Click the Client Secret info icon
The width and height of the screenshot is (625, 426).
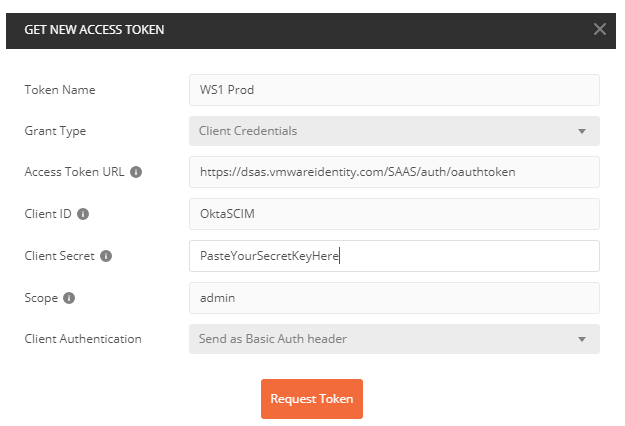[x=106, y=256]
